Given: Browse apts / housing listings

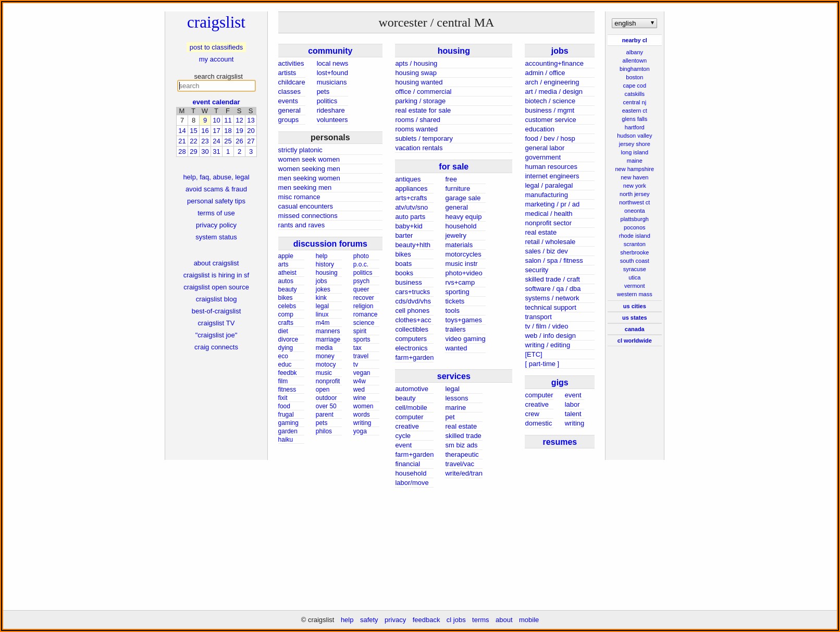Looking at the screenshot, I should click(416, 63).
